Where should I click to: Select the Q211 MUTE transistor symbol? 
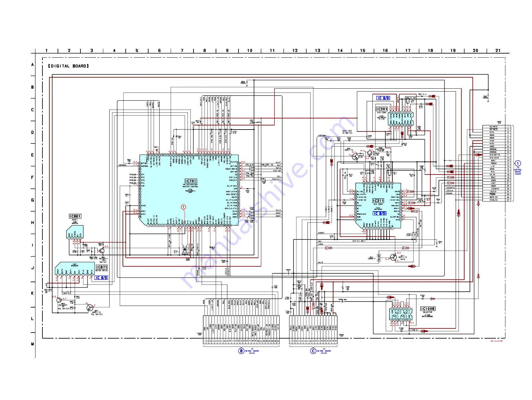(x=393, y=257)
